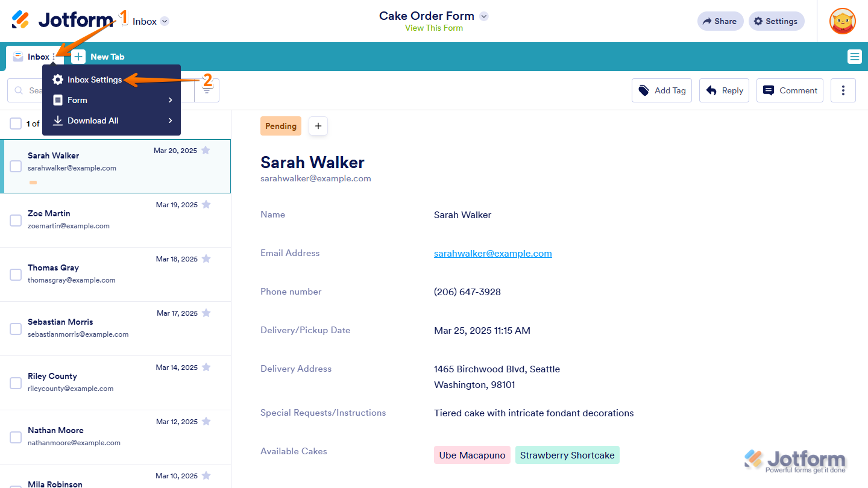Open Sebastian Morris's submission row
Image resolution: width=868 pixels, height=488 pixels.
[115, 328]
